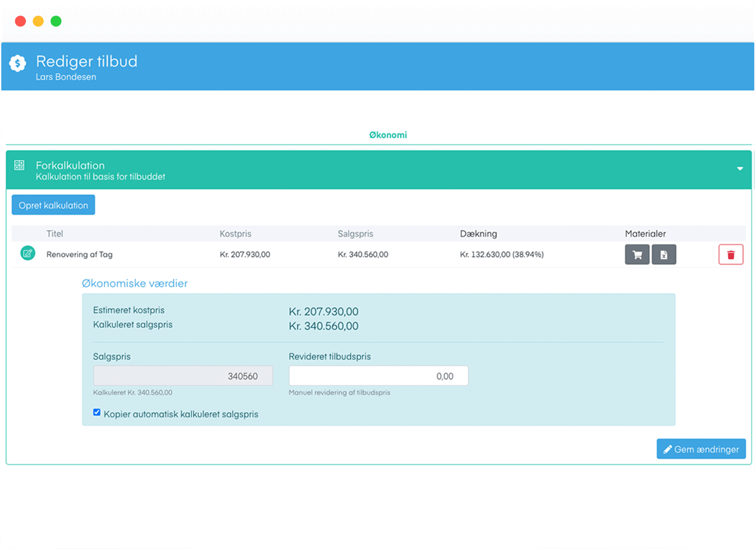Switch to the Økonomi tab
Screen dimensions: 756x550
[x=388, y=135]
